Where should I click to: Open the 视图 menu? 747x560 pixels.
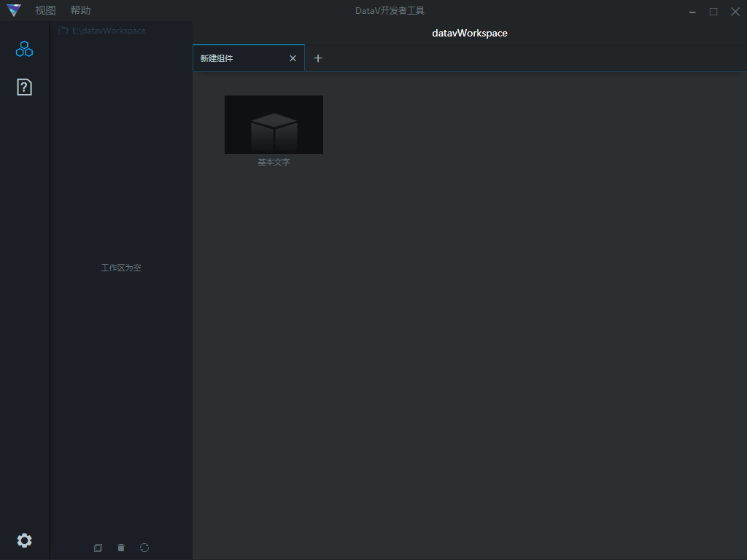(45, 10)
